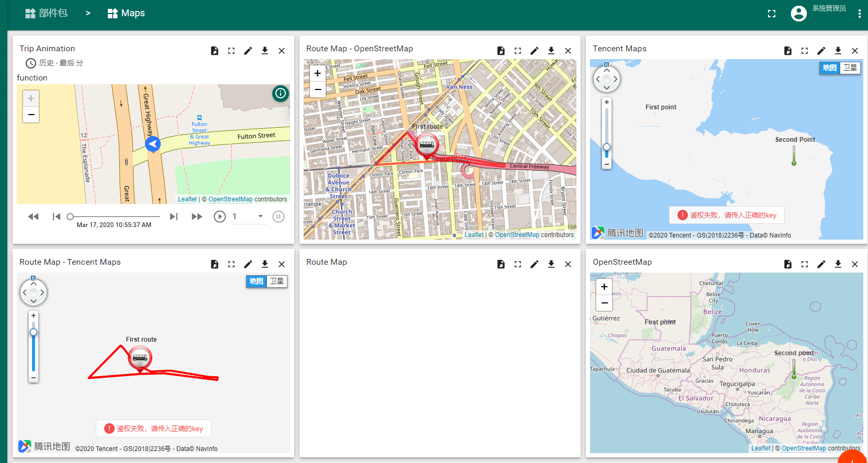
Task: Edit the Route Map - OpenStreetMap widget
Action: [x=535, y=51]
